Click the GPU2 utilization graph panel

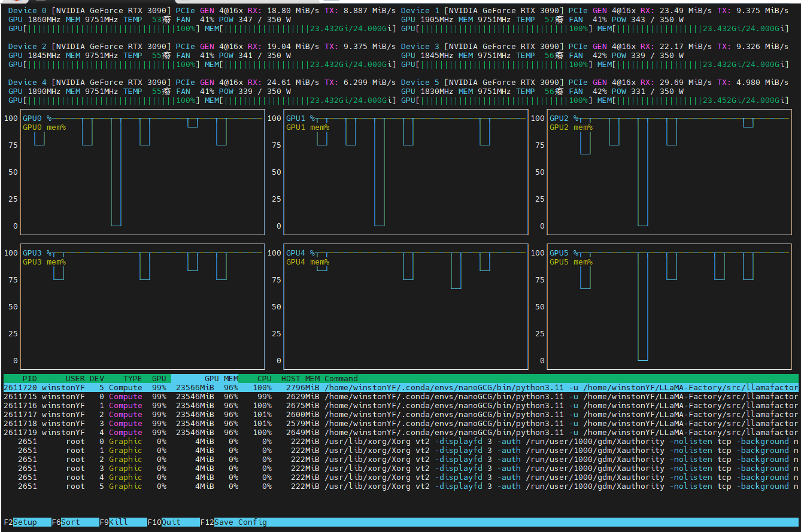pyautogui.click(x=669, y=172)
